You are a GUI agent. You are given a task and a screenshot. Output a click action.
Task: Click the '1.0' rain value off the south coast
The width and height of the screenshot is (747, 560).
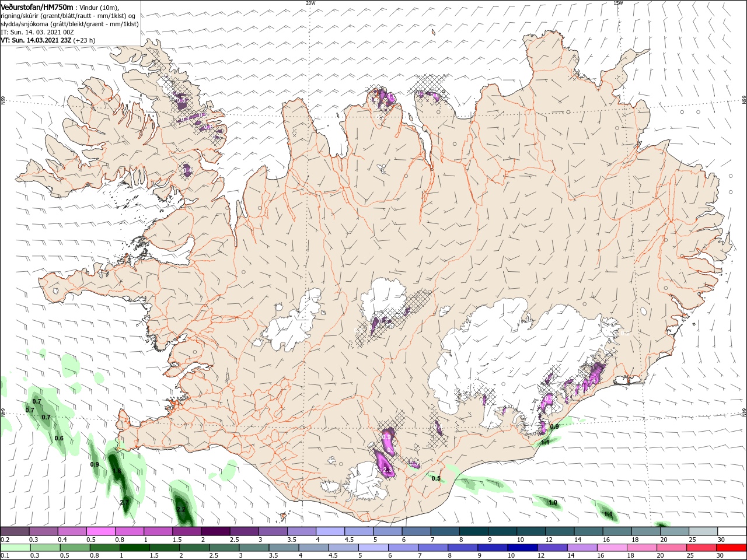point(553,502)
